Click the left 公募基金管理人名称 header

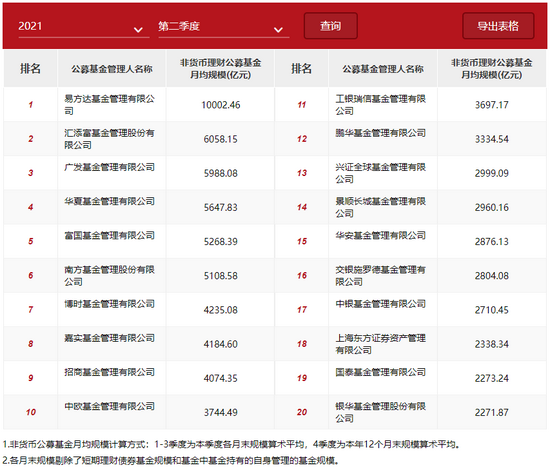[x=112, y=69]
